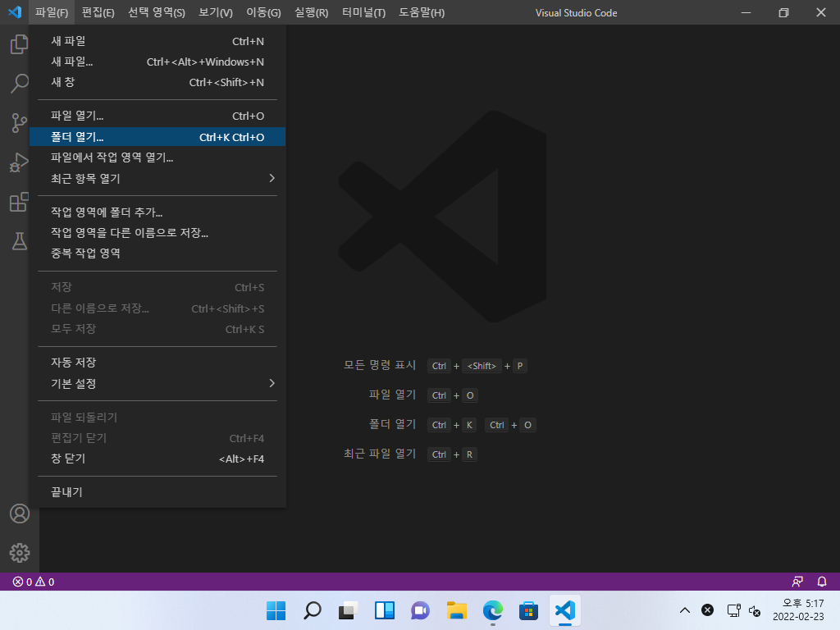Click the VS Code taskbar icon

(x=565, y=610)
